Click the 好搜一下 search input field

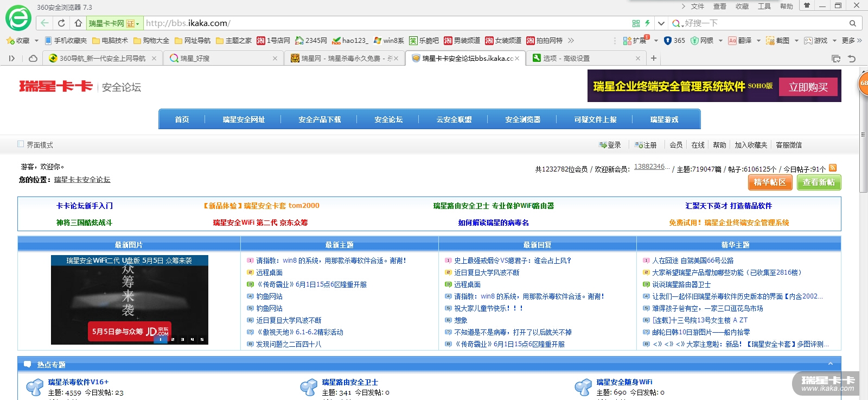tap(765, 23)
